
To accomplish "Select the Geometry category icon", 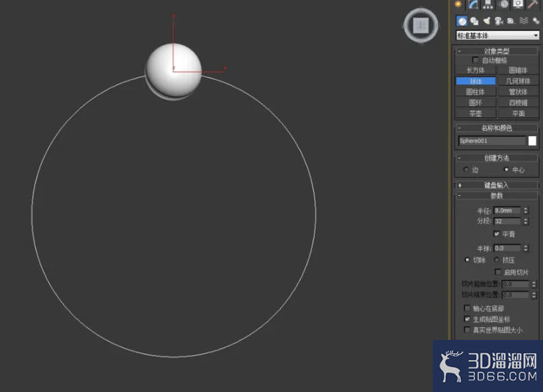I will point(462,21).
